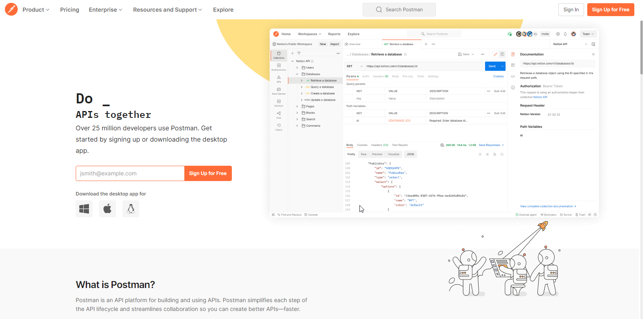This screenshot has width=644, height=319.
Task: Open Environments icon in the app screenshot sidebar
Action: (x=279, y=67)
